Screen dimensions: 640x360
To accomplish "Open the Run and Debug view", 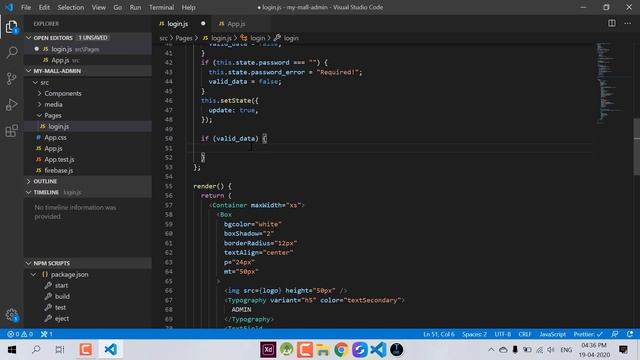I will pyautogui.click(x=11, y=105).
